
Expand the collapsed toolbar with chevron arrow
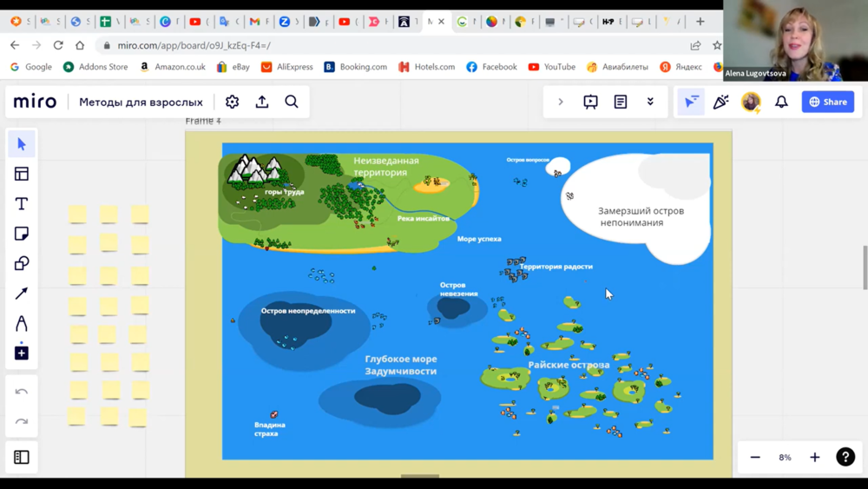561,102
